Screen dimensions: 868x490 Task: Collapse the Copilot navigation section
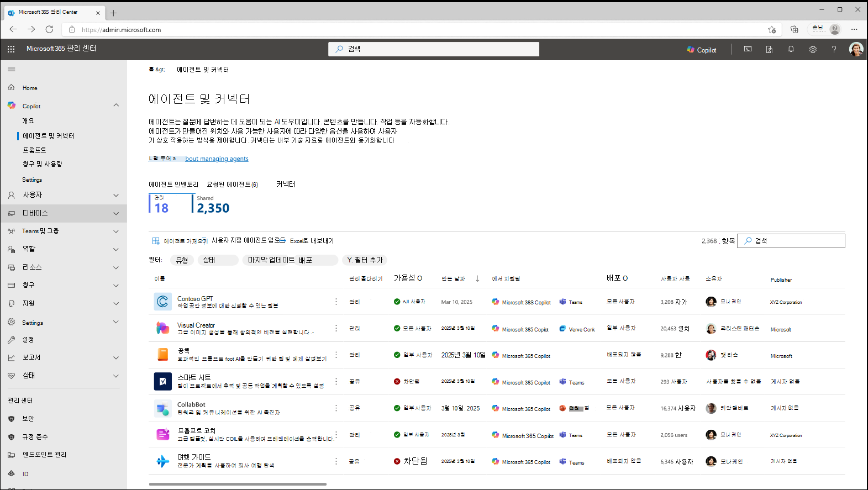[x=116, y=106]
